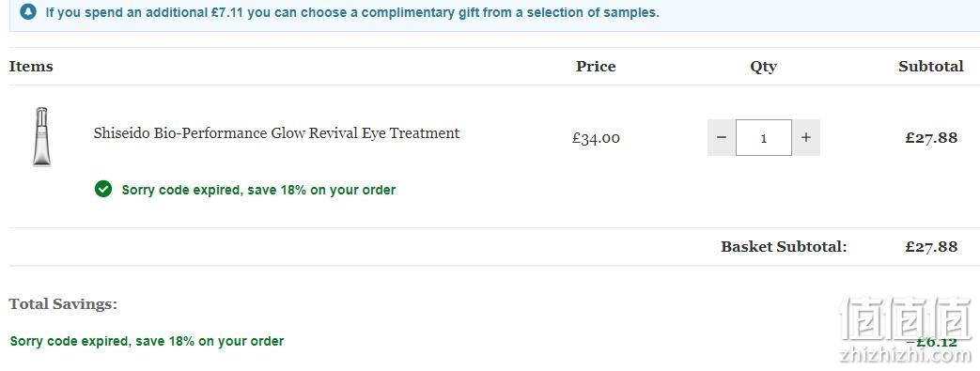Screen dimensions: 980x371
Task: Click the Total Savings heading
Action: click(x=63, y=304)
